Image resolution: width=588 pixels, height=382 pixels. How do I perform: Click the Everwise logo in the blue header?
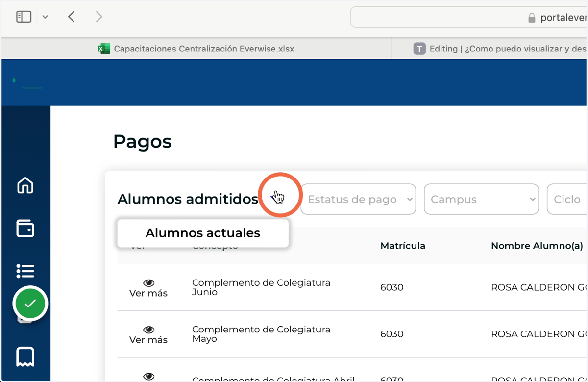[x=27, y=83]
